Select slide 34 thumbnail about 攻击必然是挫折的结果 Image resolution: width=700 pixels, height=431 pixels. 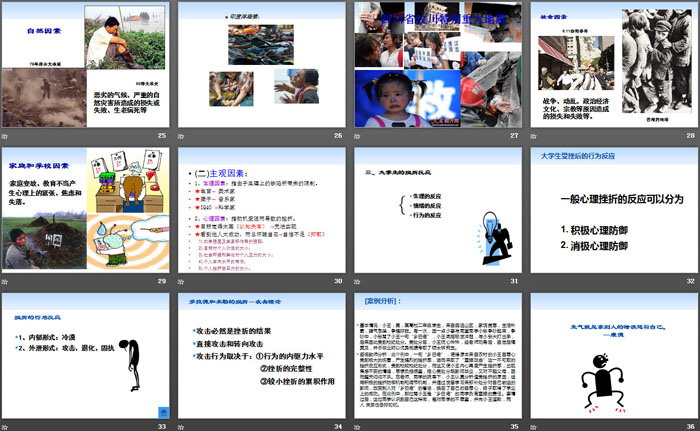click(262, 356)
